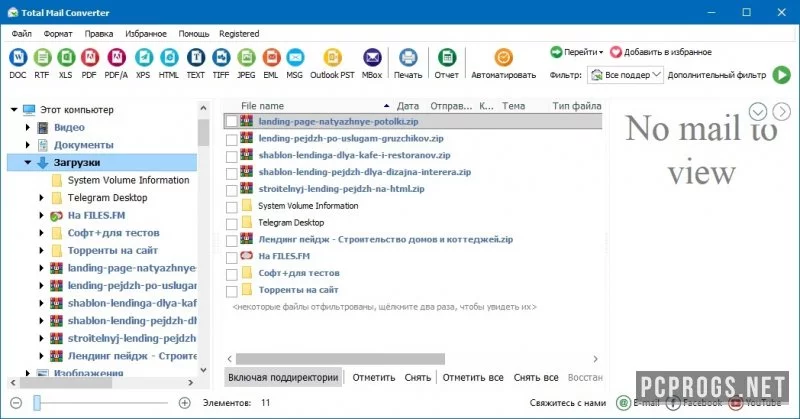800x419 pixels.
Task: Check shablon-lendinga-dlya-kafe-i-restoranov.zip box
Action: [232, 156]
